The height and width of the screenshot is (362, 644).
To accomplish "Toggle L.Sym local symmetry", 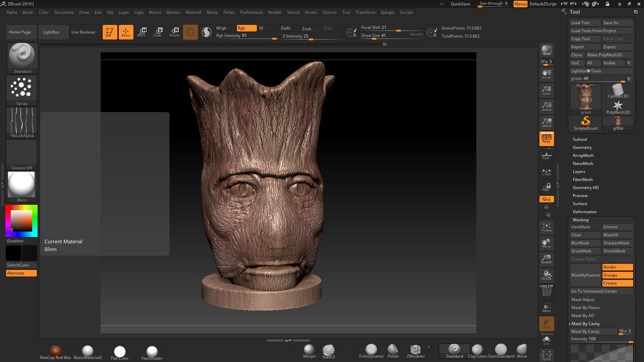I will (x=546, y=171).
